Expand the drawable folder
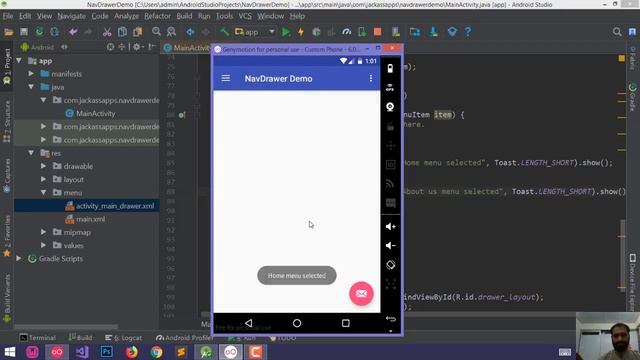 [x=43, y=166]
